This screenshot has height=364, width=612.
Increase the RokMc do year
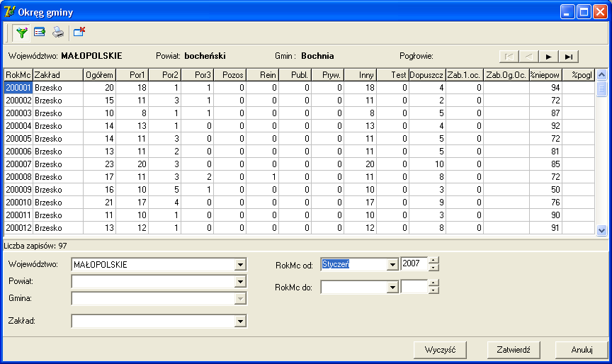pos(433,283)
